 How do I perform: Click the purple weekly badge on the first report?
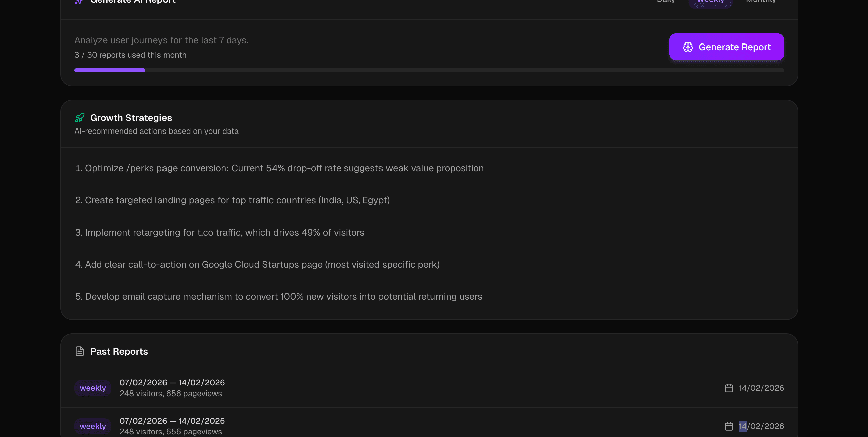(x=93, y=388)
